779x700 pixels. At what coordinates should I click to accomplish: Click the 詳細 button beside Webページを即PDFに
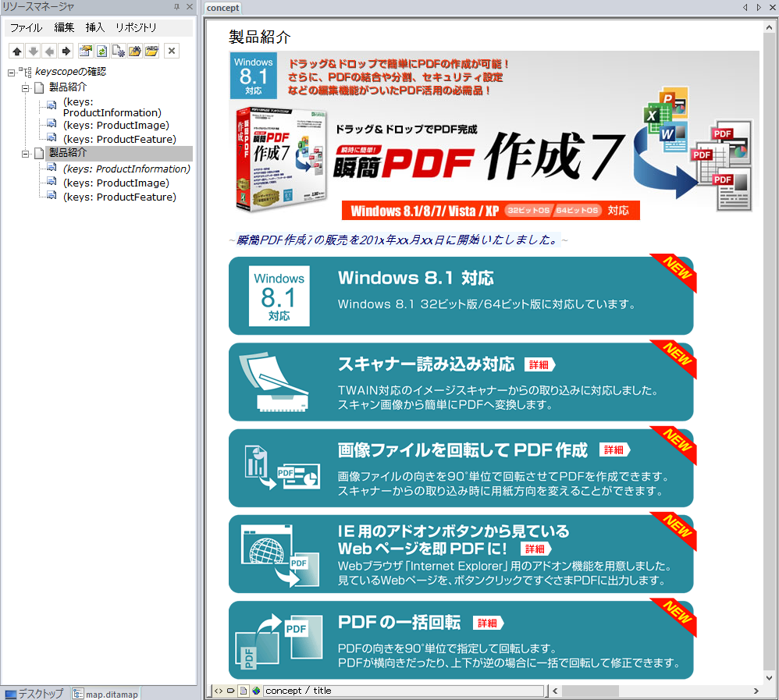[x=536, y=549]
